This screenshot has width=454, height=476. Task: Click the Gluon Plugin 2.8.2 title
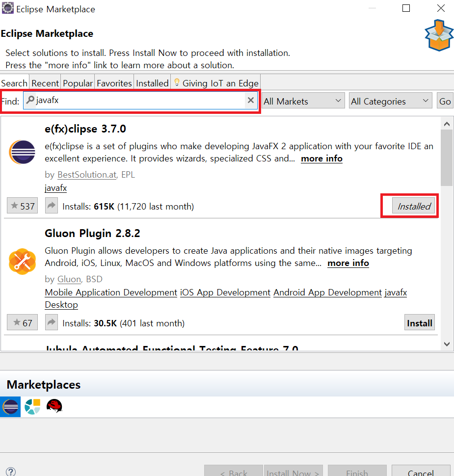tap(92, 233)
